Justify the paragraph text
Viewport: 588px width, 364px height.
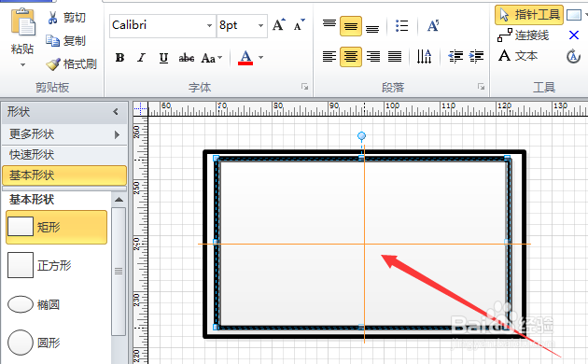(x=395, y=57)
